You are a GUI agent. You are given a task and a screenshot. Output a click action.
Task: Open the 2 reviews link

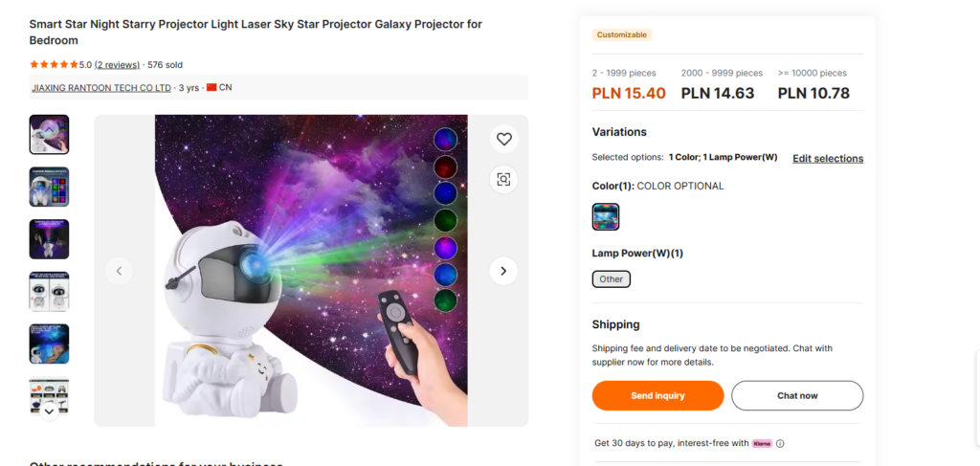point(117,65)
